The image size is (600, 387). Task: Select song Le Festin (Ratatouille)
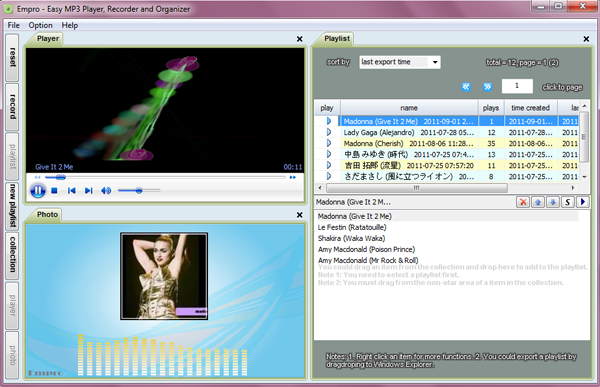(352, 227)
